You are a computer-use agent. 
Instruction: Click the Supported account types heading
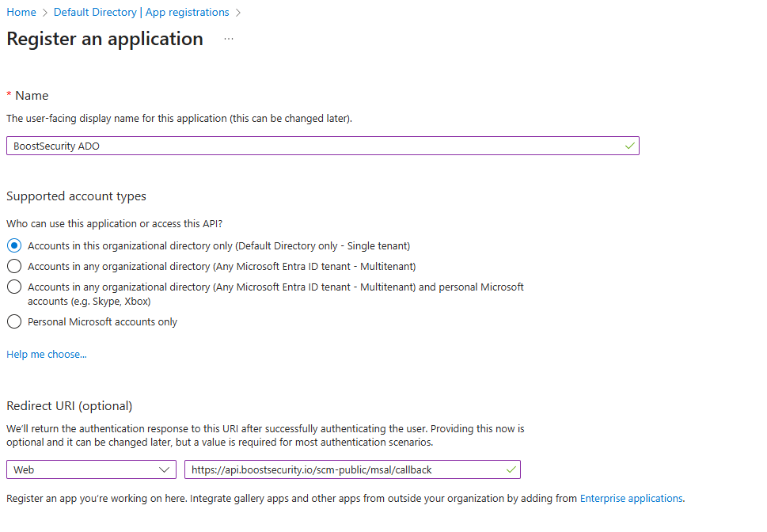pos(76,196)
